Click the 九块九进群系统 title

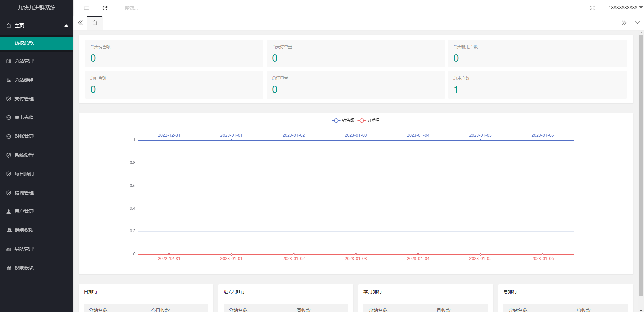tap(37, 8)
